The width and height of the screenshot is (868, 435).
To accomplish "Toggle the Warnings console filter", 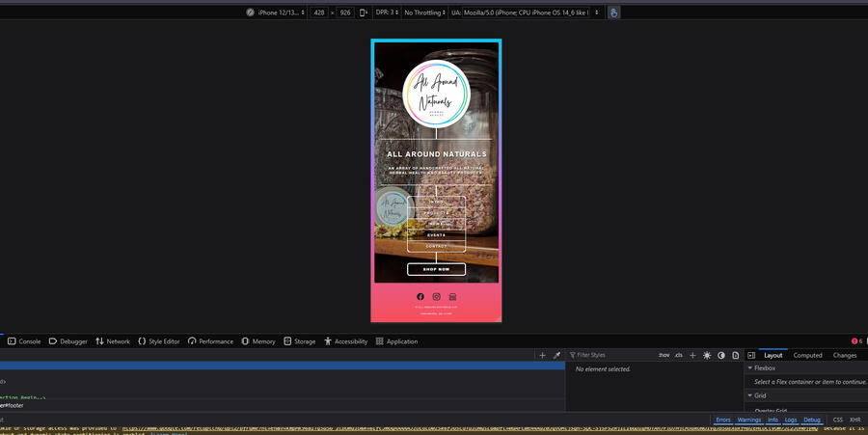I will coord(749,420).
